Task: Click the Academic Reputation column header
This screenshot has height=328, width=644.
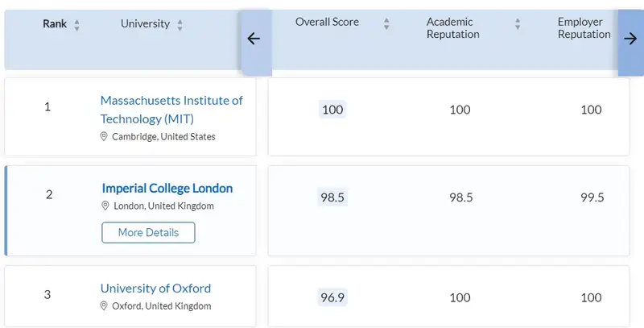Action: point(452,28)
